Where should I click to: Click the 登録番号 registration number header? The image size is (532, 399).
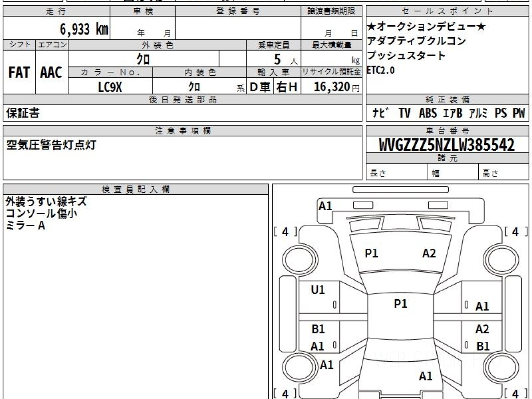pos(238,12)
